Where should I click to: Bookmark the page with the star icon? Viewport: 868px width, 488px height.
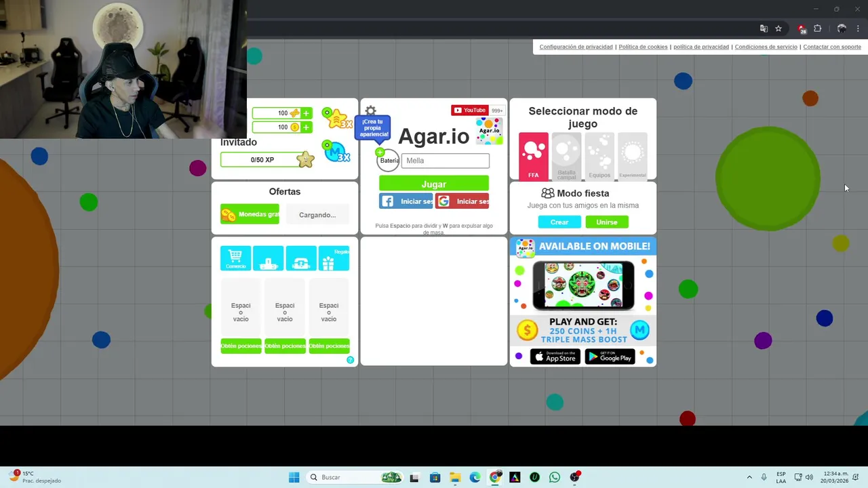pyautogui.click(x=778, y=28)
